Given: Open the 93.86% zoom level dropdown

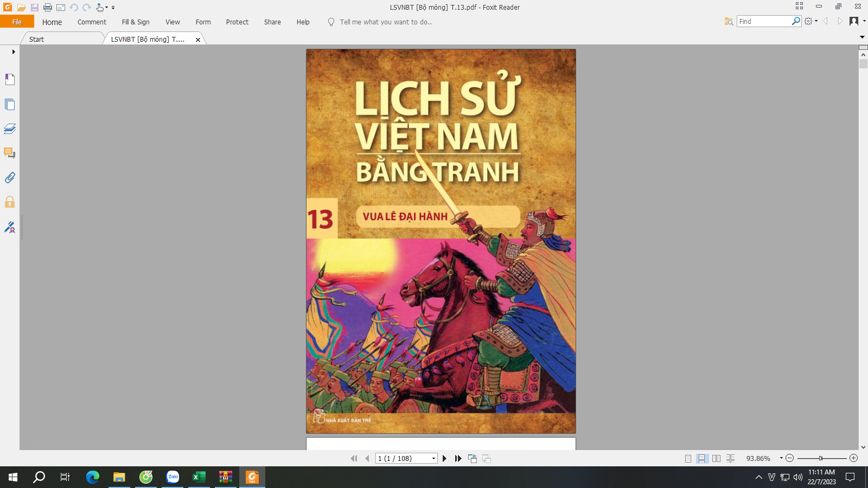Looking at the screenshot, I should point(781,458).
